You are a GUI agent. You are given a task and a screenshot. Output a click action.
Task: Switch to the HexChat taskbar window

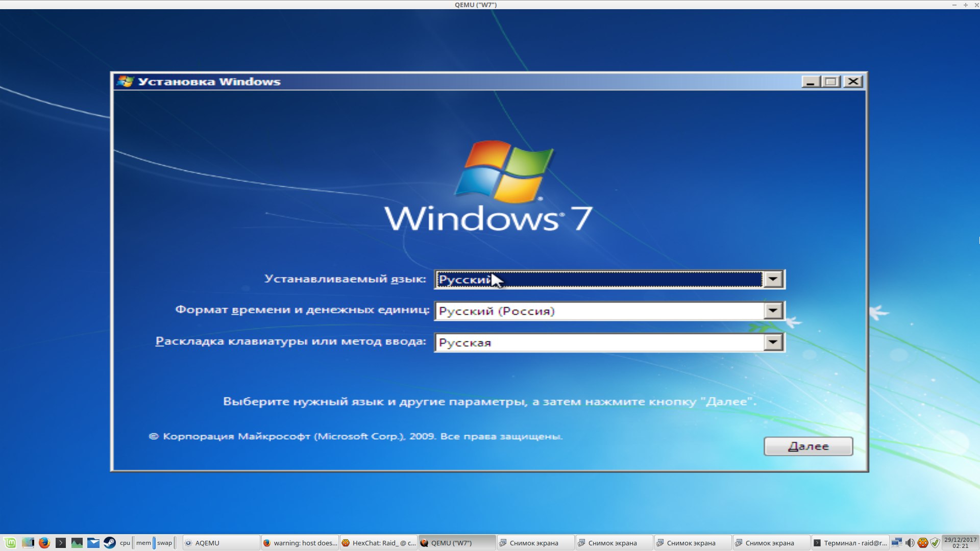click(x=379, y=543)
